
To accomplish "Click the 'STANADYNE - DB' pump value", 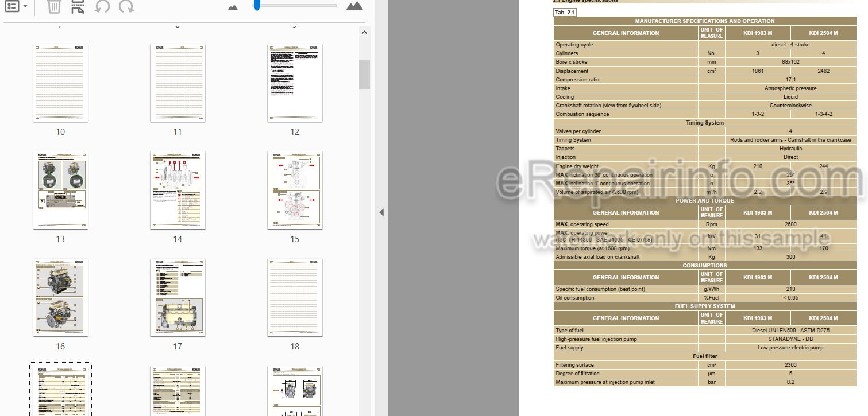I will (x=790, y=339).
